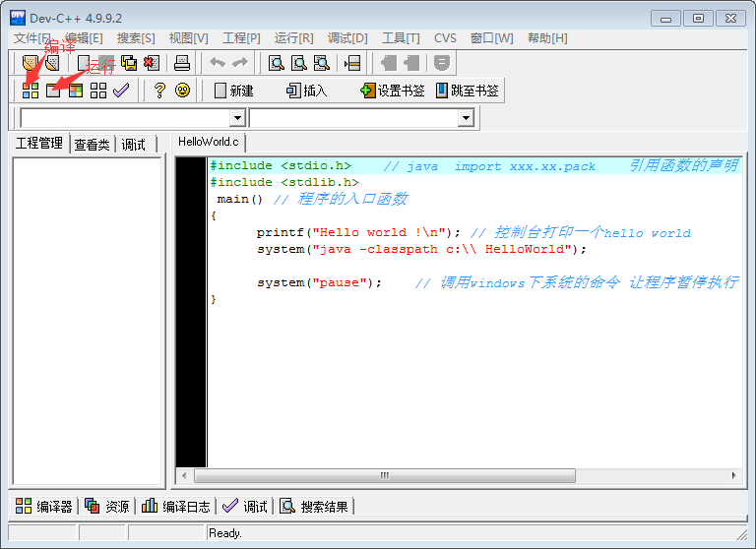The width and height of the screenshot is (756, 549).
Task: Open help with the yellow question mark icon
Action: (159, 91)
